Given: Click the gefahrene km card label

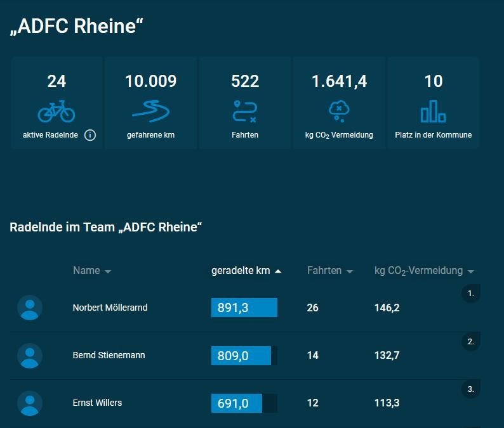Looking at the screenshot, I should tap(150, 135).
